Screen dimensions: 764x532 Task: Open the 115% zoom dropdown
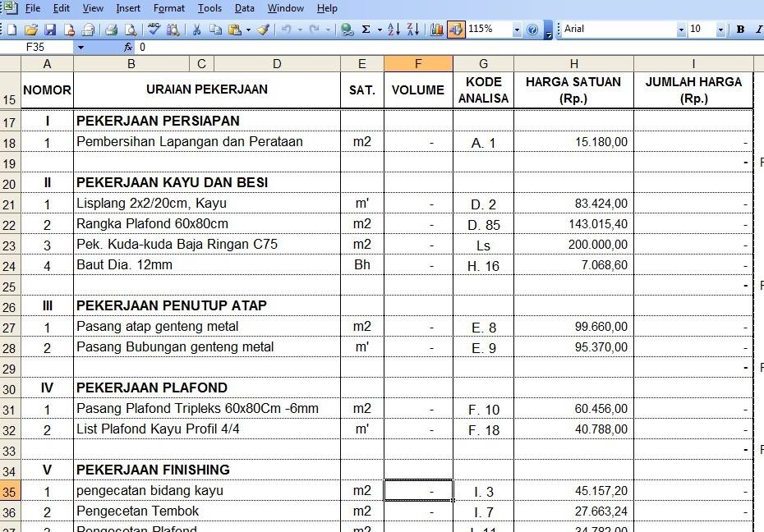(517, 30)
